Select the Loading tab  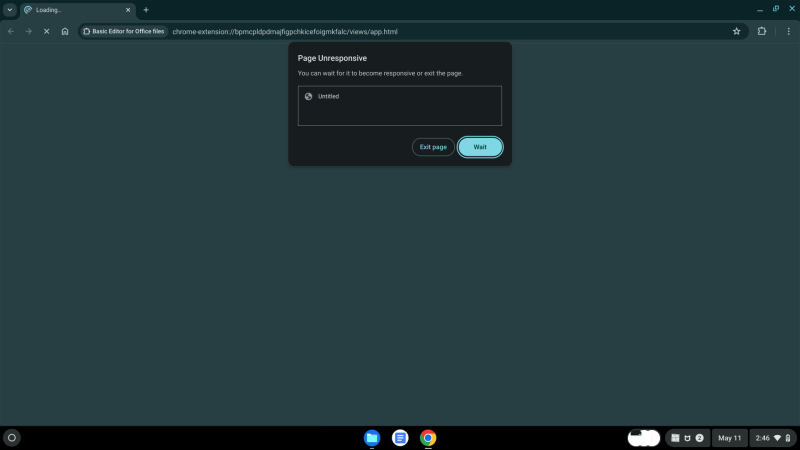coord(77,10)
